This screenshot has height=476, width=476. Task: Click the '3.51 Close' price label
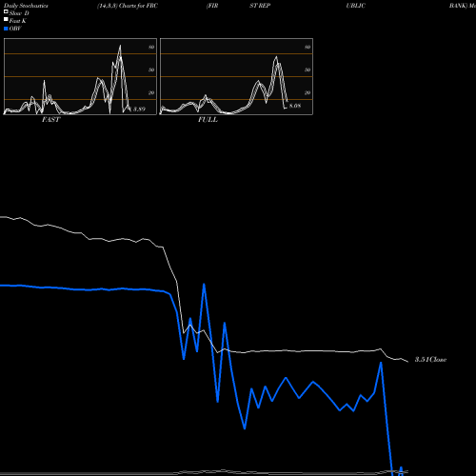pyautogui.click(x=430, y=360)
